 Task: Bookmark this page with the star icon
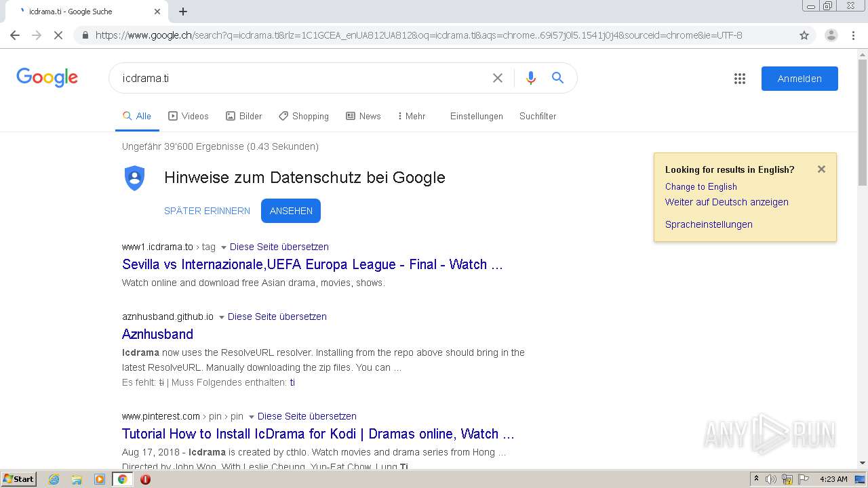(x=804, y=35)
